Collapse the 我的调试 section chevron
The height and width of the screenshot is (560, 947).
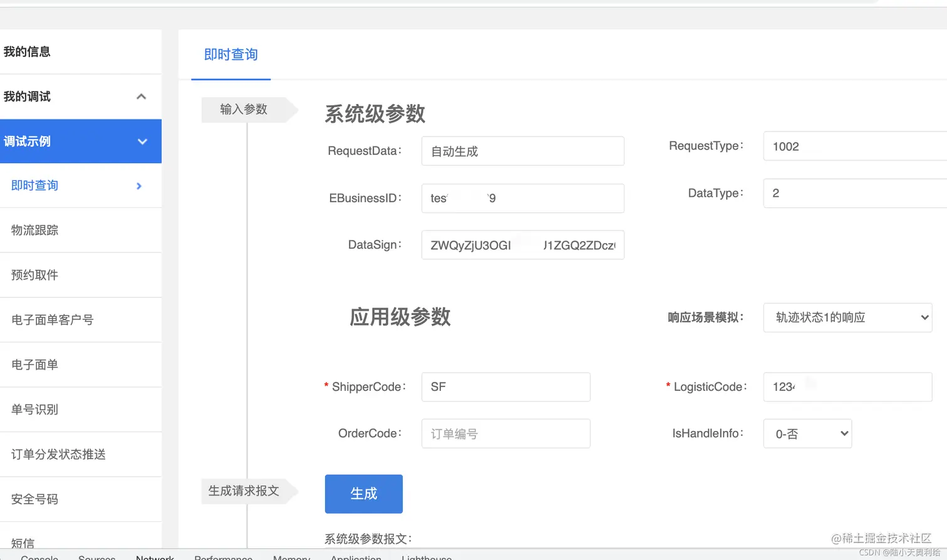point(142,97)
